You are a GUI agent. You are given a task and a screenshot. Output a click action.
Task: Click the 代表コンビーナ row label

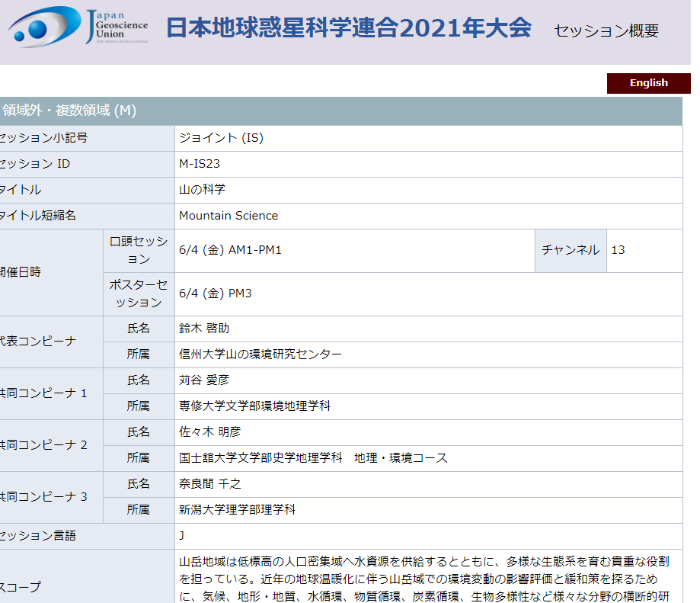click(x=51, y=342)
